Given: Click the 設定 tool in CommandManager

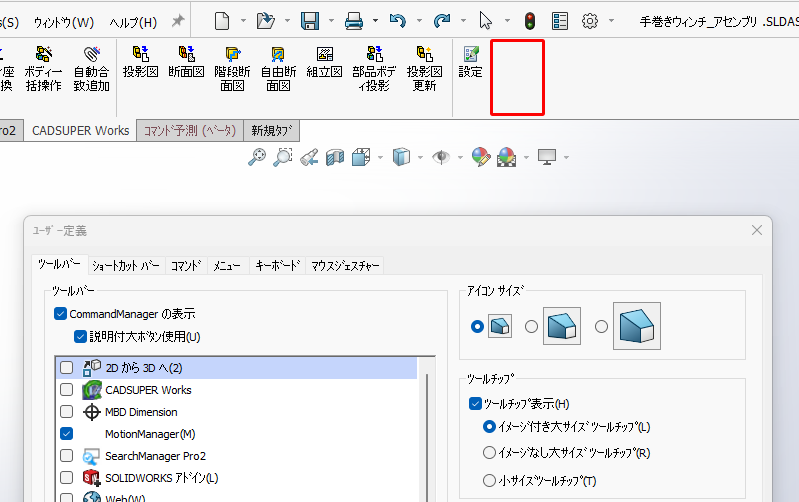Looking at the screenshot, I should (470, 62).
